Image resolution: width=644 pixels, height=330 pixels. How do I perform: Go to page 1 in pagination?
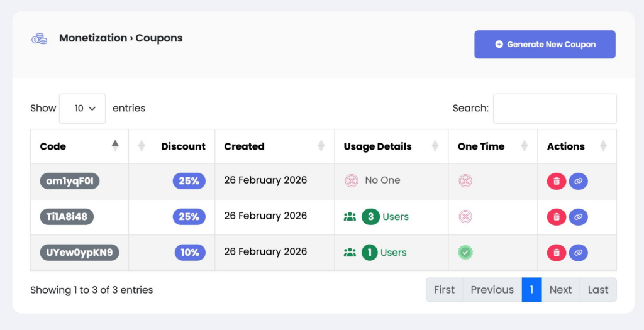point(531,290)
